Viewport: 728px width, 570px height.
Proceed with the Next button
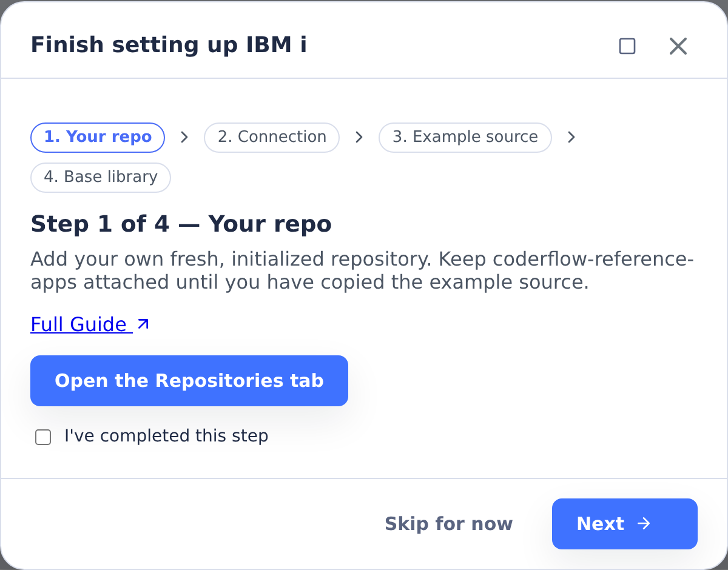click(x=625, y=524)
